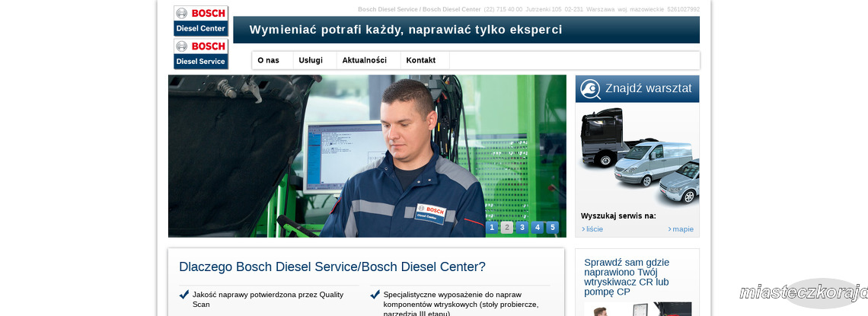
Task: Switch to slide 5 of the slideshow
Action: tap(553, 228)
